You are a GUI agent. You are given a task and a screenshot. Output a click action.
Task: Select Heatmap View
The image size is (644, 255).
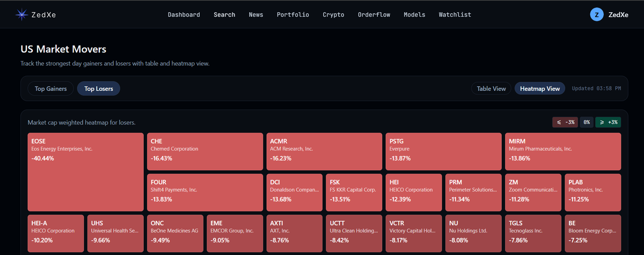(x=539, y=89)
